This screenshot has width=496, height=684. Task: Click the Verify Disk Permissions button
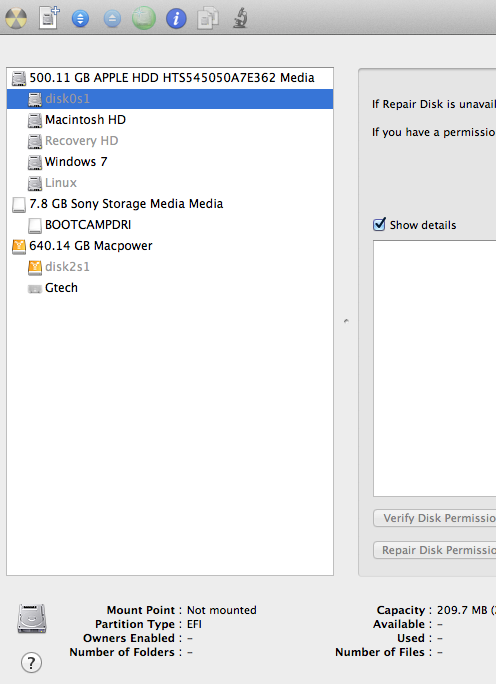(x=435, y=518)
